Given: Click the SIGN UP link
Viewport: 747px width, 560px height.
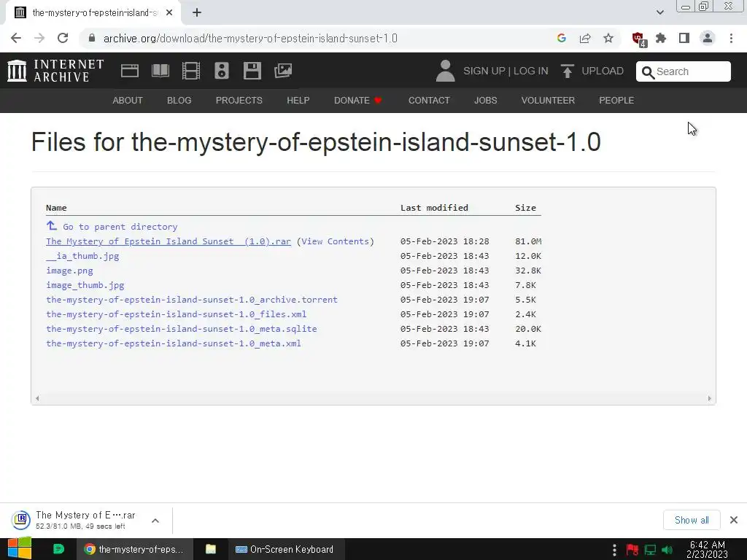Looking at the screenshot, I should point(484,71).
